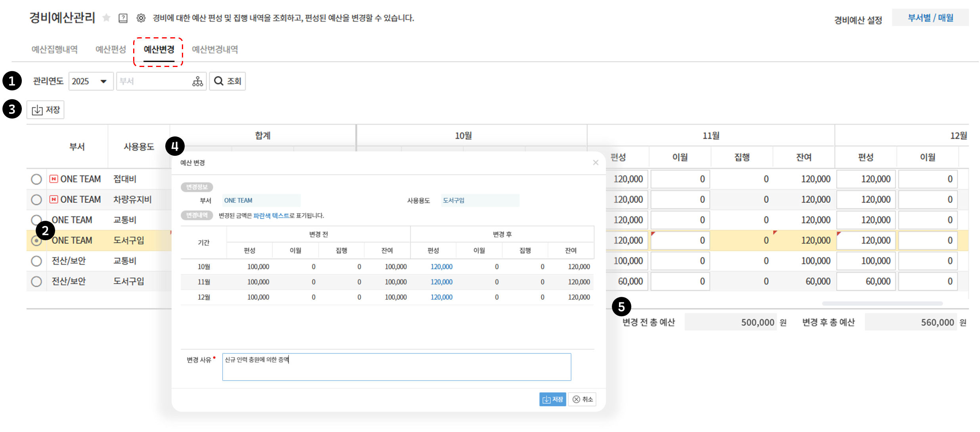Click the 부서별 / 매월 button
The height and width of the screenshot is (432, 980).
(930, 18)
